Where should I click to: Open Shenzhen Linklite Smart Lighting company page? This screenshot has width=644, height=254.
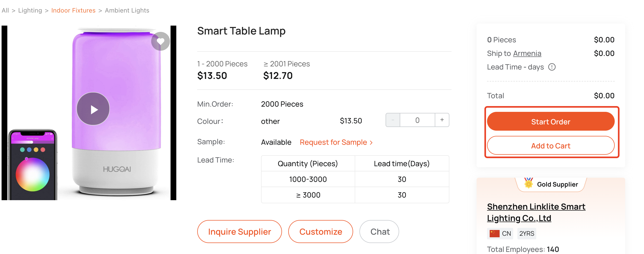point(536,212)
